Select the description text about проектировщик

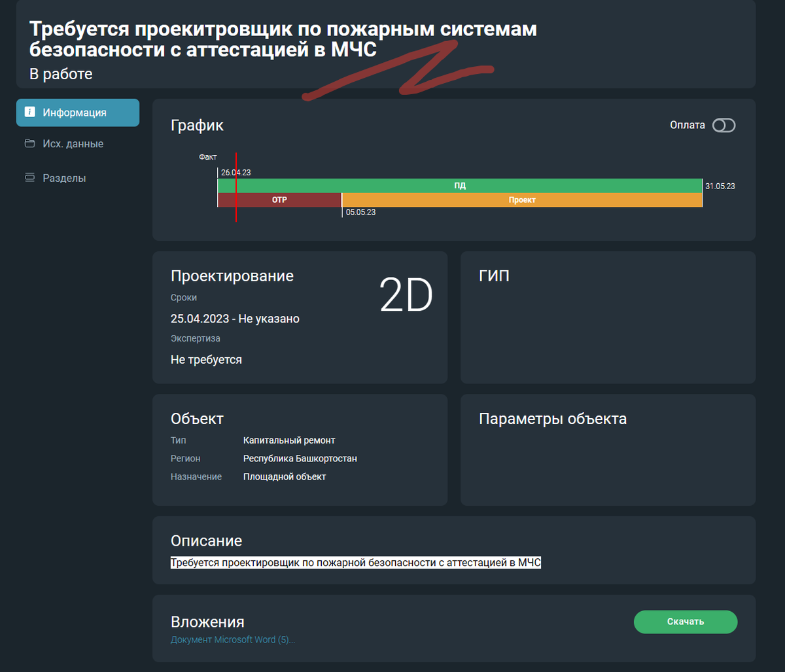coord(355,562)
